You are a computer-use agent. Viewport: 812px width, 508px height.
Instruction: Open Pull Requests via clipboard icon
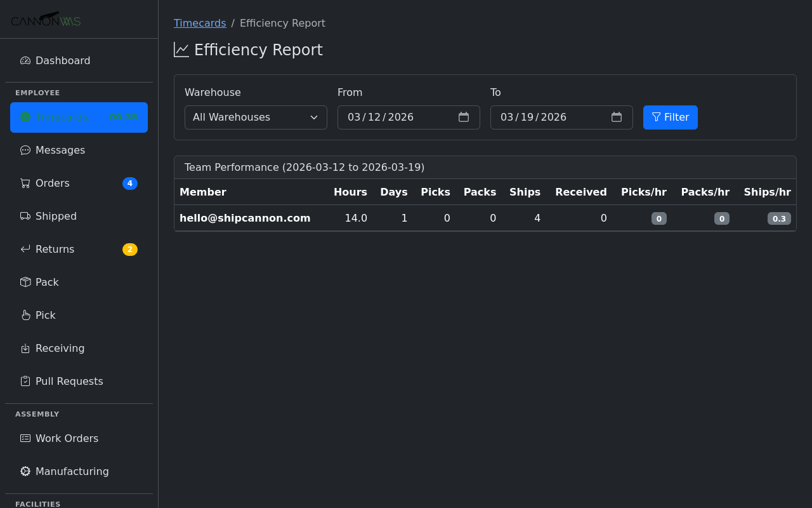pos(25,381)
